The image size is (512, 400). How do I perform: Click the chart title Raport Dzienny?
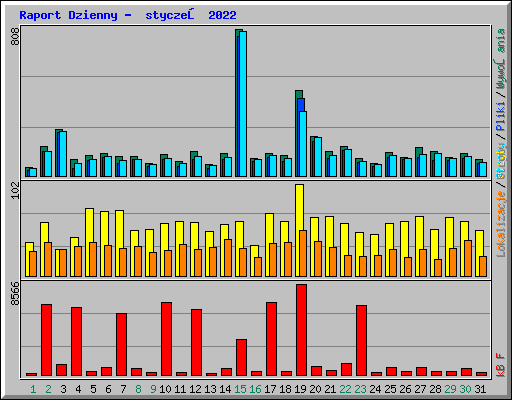point(69,15)
